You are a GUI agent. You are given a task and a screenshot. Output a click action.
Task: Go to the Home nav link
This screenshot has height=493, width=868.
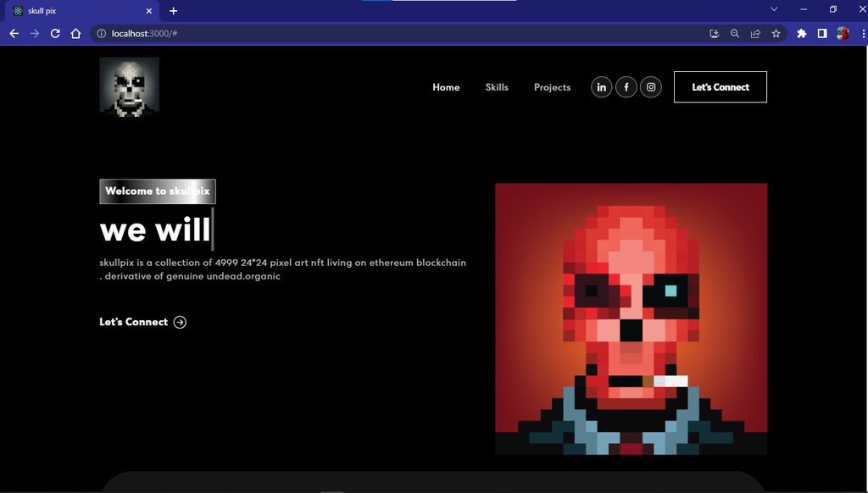pos(446,87)
